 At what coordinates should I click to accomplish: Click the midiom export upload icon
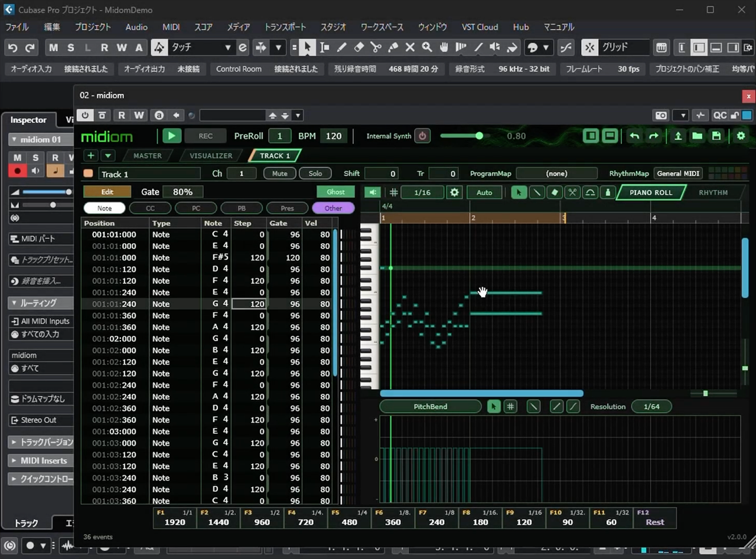[x=678, y=136]
